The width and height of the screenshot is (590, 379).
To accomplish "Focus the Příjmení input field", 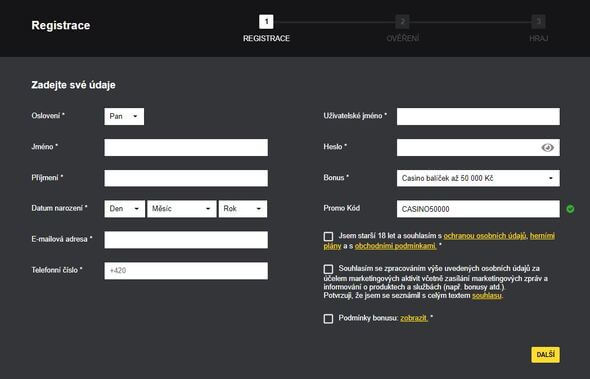I will tap(186, 178).
